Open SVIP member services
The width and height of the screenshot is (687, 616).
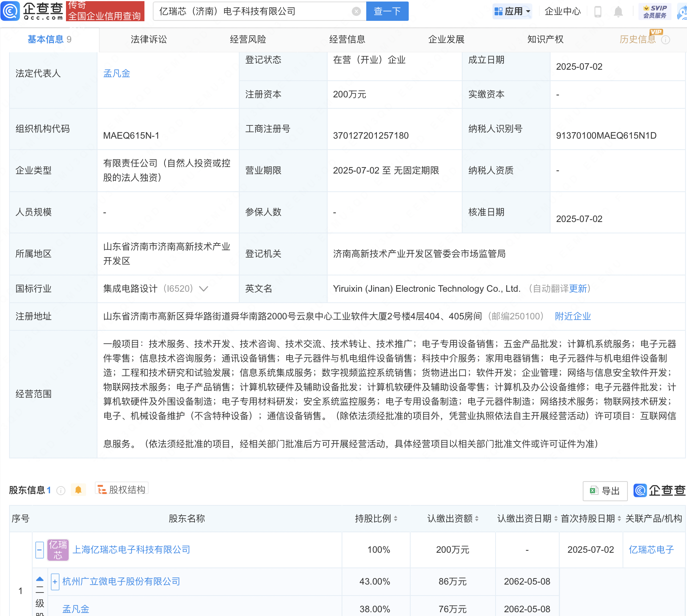click(x=655, y=11)
